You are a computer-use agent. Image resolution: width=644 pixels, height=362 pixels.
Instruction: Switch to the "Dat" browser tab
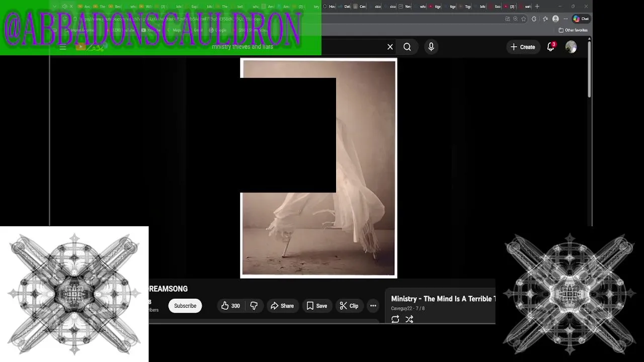[344, 7]
